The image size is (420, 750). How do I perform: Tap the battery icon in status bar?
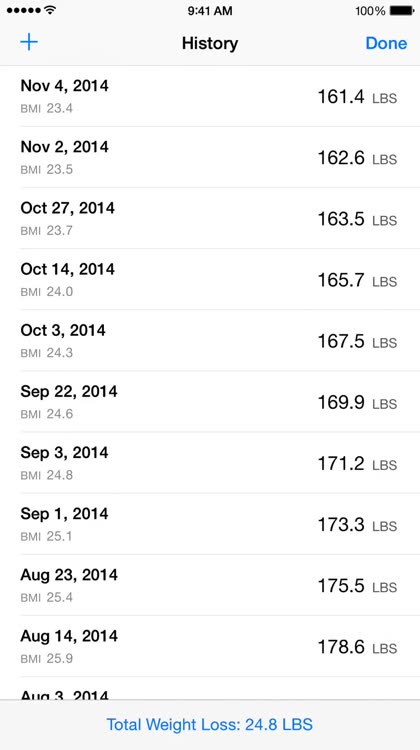point(402,11)
